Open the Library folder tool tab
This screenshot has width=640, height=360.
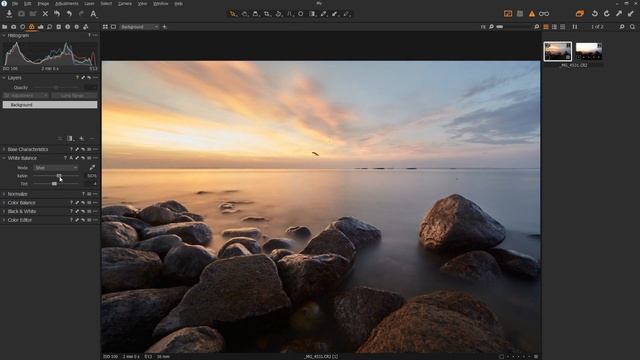[4, 27]
